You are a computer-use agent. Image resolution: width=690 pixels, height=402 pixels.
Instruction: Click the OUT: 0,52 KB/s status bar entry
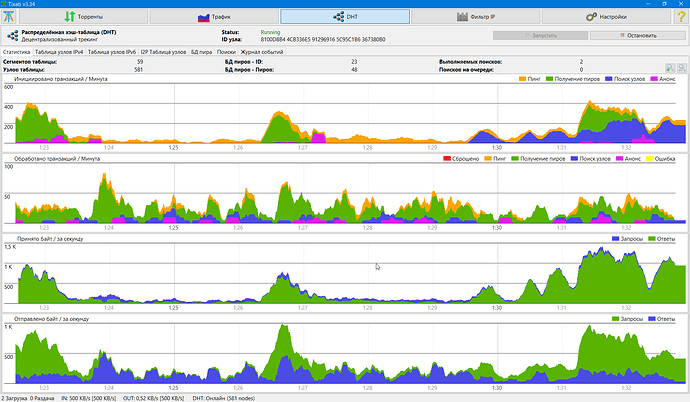[154, 398]
